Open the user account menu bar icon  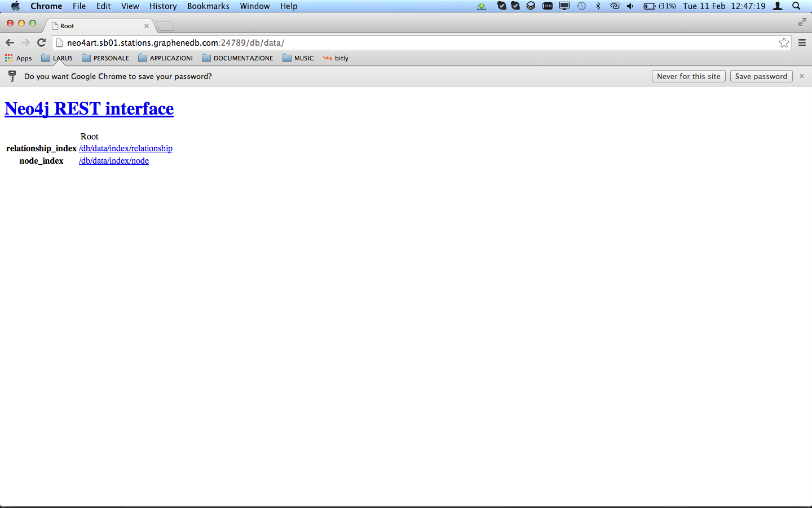(778, 6)
